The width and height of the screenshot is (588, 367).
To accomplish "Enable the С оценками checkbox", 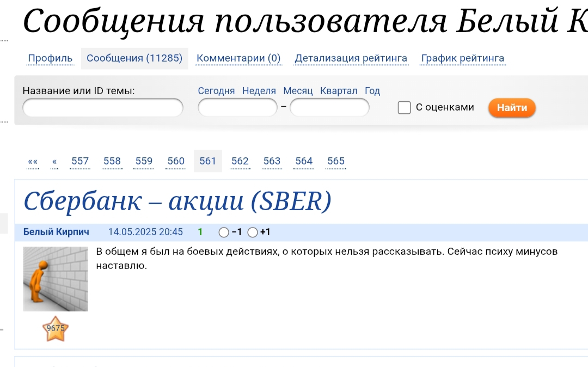I will tap(404, 108).
